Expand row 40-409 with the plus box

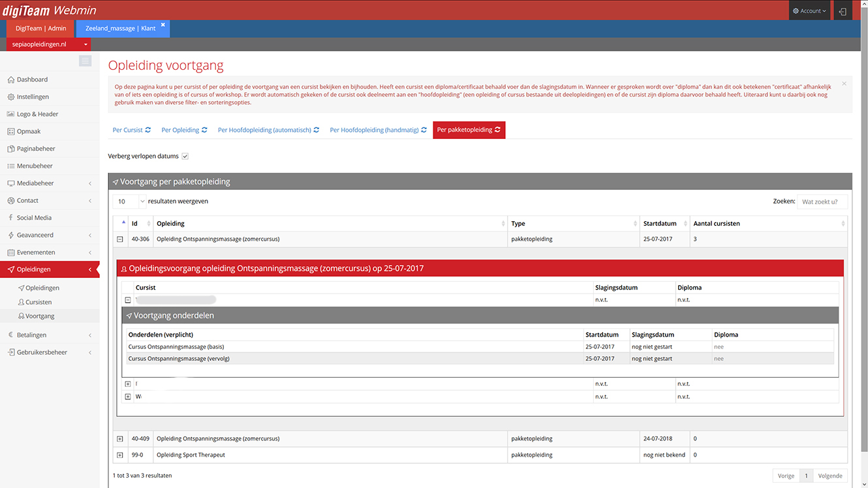click(120, 439)
